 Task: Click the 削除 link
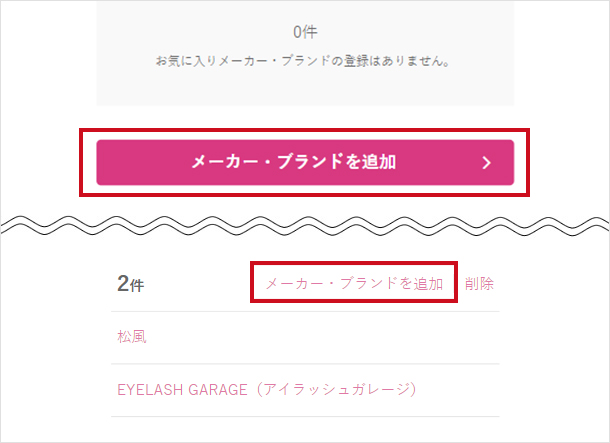[479, 284]
